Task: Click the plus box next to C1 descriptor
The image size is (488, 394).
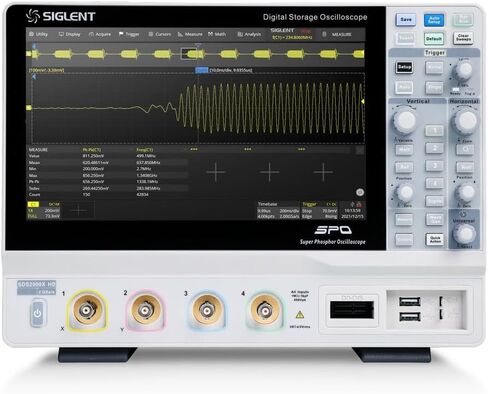Action: [79, 210]
